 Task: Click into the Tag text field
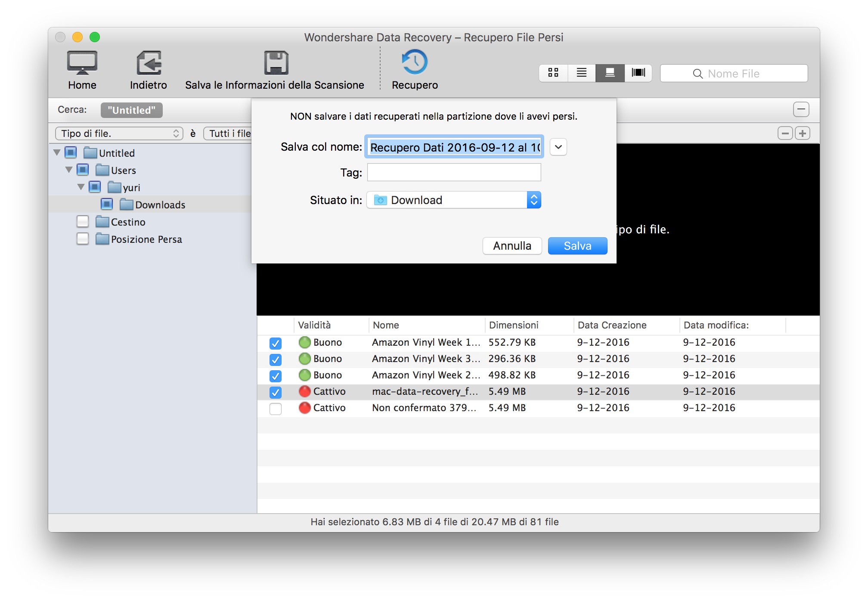click(x=454, y=173)
